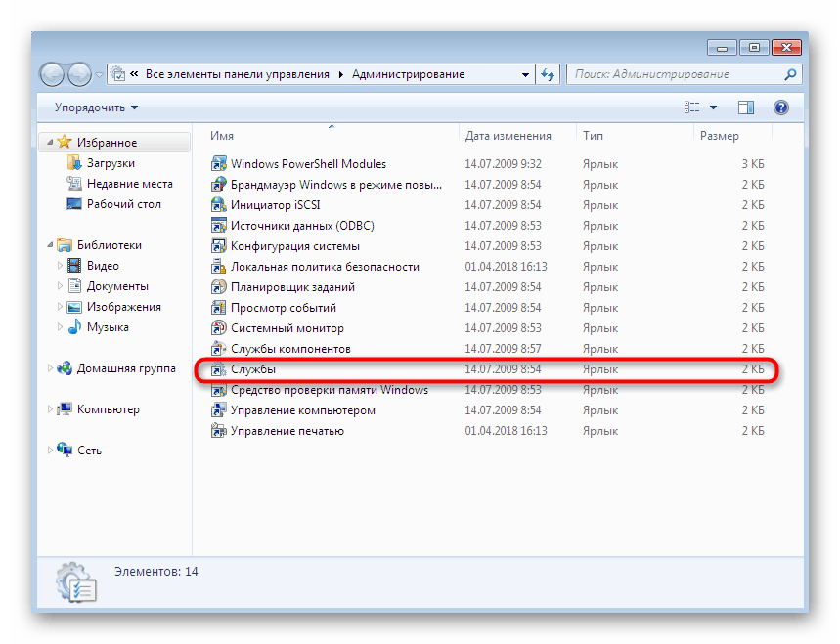Screen dimensions: 840x644
Task: Expand the Компьютер tree node
Action: (x=50, y=409)
